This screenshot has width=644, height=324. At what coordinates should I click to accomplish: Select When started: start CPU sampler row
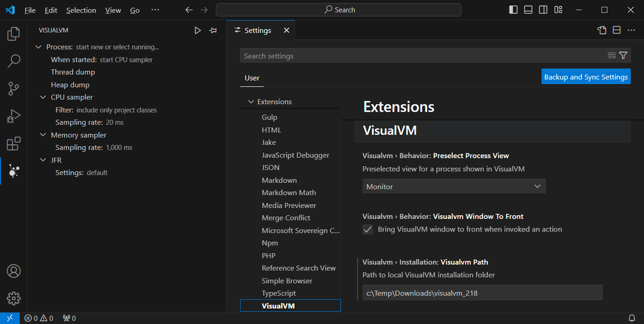click(x=102, y=60)
